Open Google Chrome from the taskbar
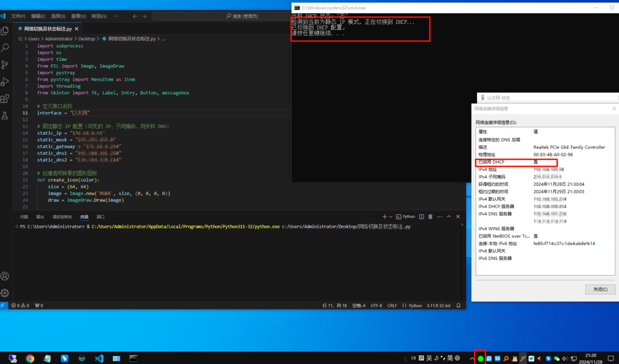Screen dimensions: 619x364 click(x=30, y=358)
